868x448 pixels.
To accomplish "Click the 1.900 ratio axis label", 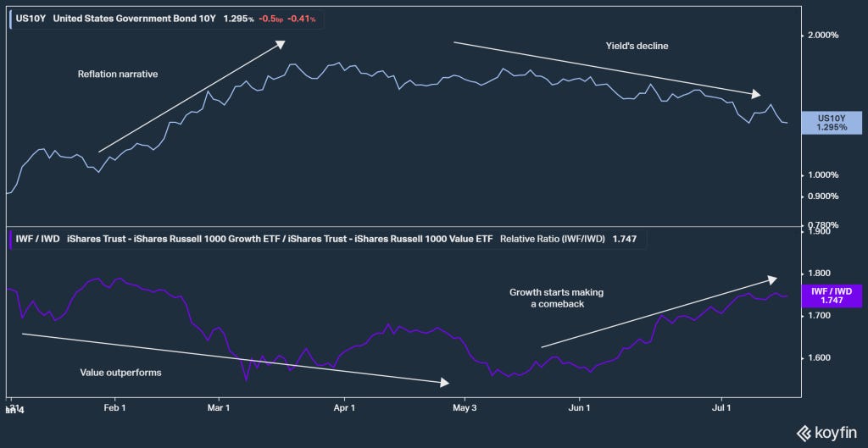I will (x=819, y=231).
